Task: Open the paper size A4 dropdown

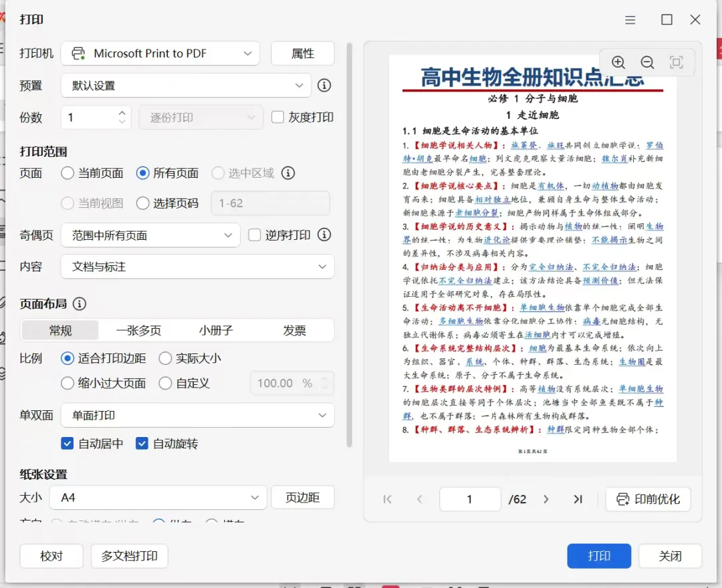Action: coord(158,497)
